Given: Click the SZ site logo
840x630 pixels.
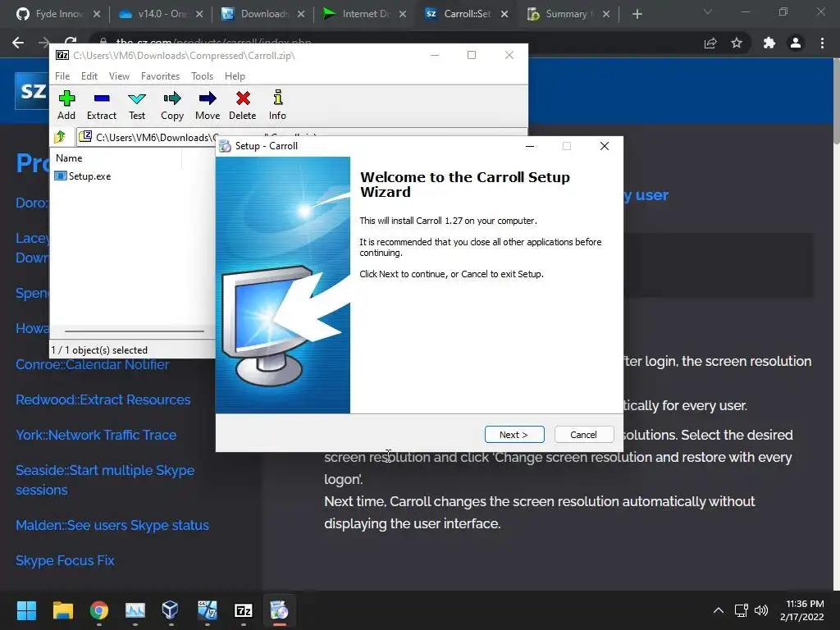Looking at the screenshot, I should coord(32,90).
